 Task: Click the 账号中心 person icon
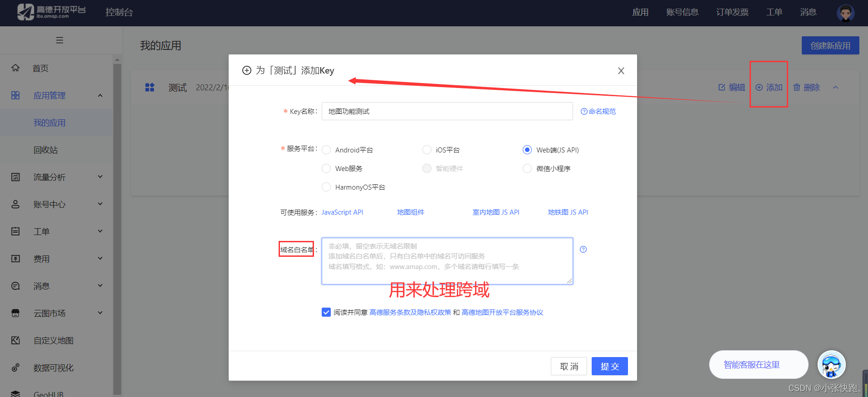tap(15, 204)
